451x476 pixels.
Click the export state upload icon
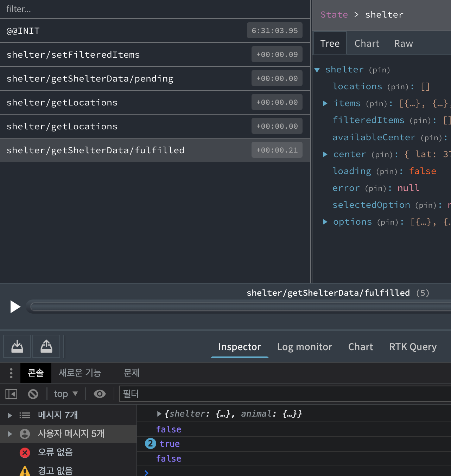(x=46, y=347)
